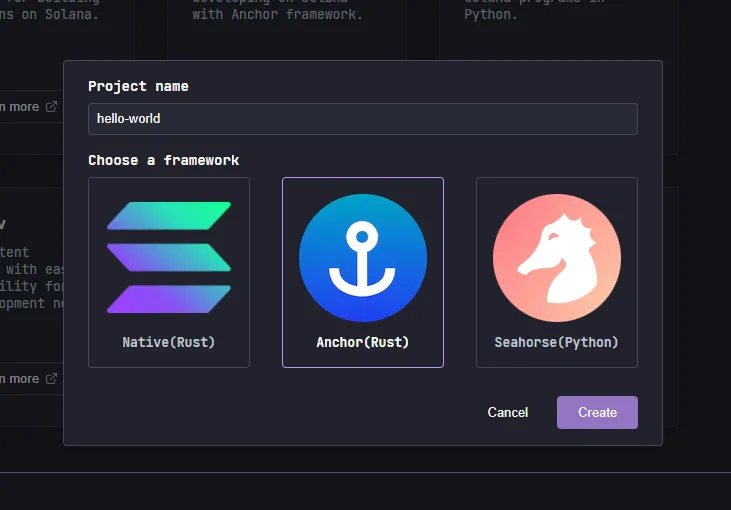Viewport: 731px width, 510px height.
Task: Pick the pink seahorse logo icon
Action: click(x=557, y=258)
